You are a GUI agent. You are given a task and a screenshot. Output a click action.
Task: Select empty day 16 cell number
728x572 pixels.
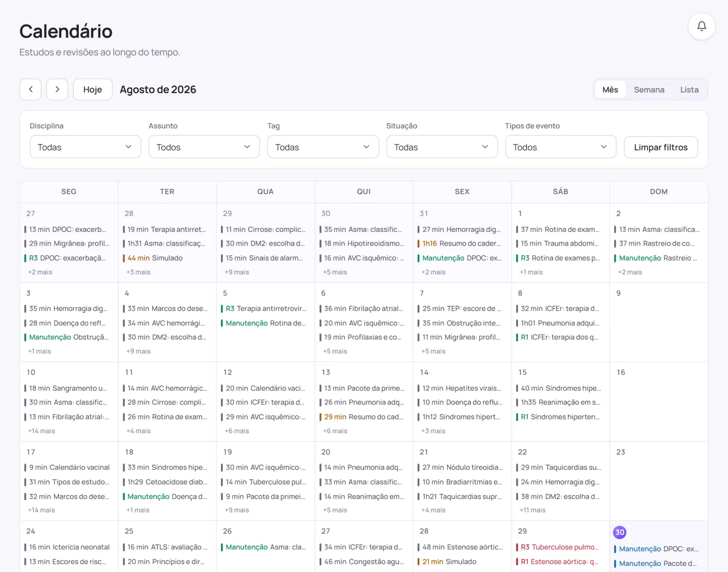[621, 372]
